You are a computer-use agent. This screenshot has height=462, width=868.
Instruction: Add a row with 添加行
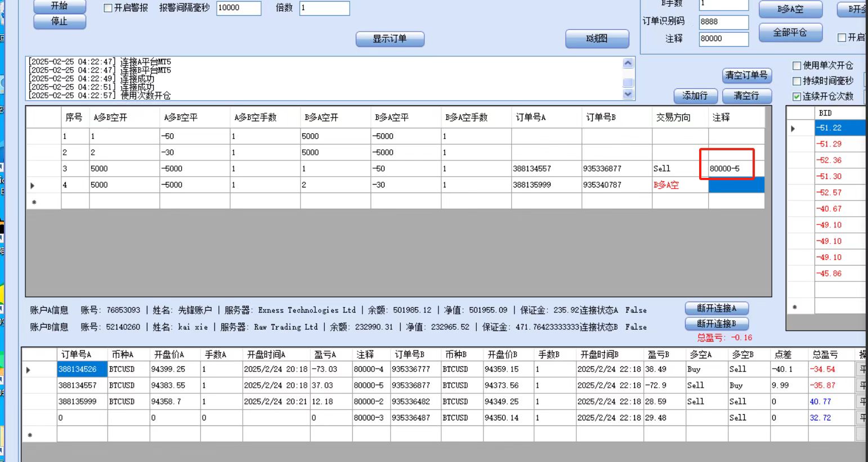click(x=695, y=96)
